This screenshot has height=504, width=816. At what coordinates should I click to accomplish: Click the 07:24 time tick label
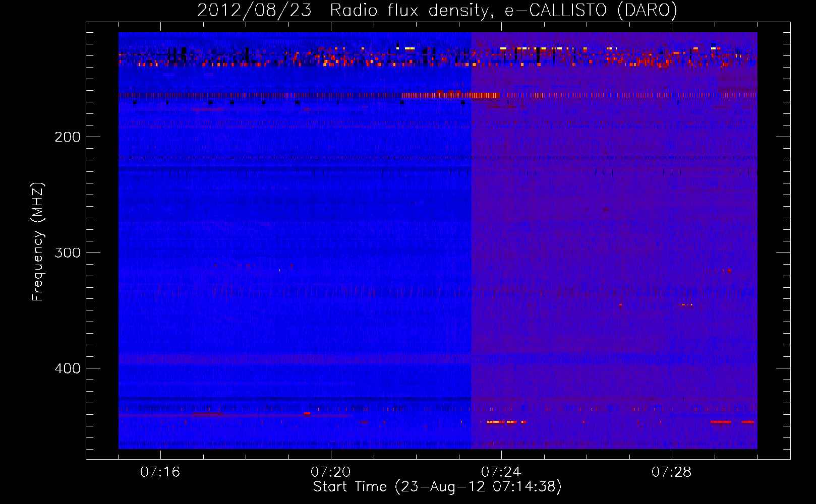click(x=501, y=472)
